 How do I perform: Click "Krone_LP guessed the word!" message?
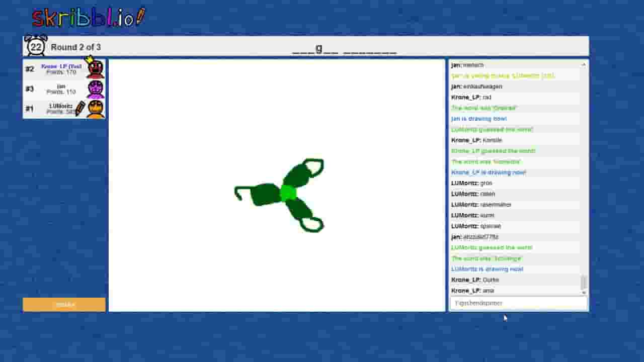coord(493,151)
